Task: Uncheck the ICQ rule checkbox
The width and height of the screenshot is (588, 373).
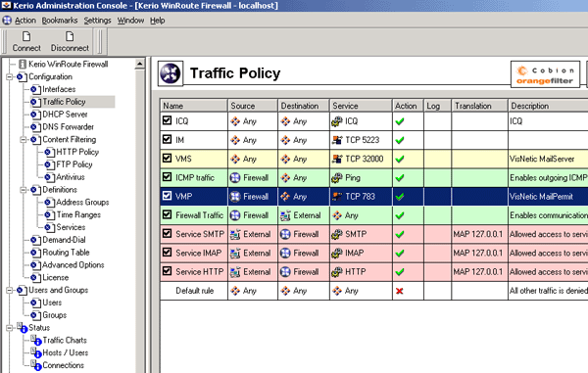Action: 168,120
